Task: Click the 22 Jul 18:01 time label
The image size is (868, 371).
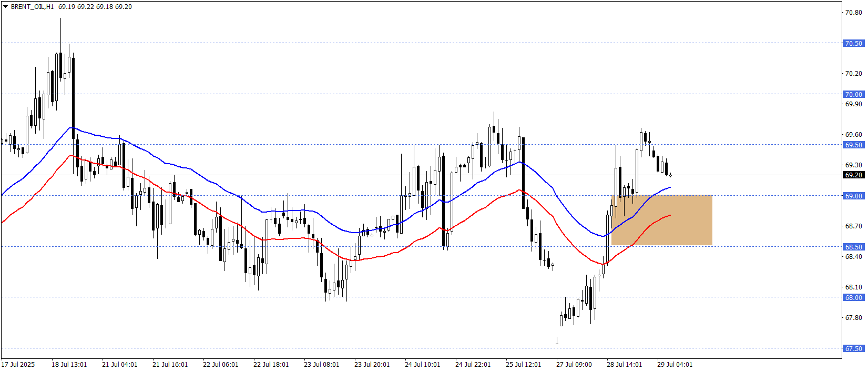Action: 271,364
